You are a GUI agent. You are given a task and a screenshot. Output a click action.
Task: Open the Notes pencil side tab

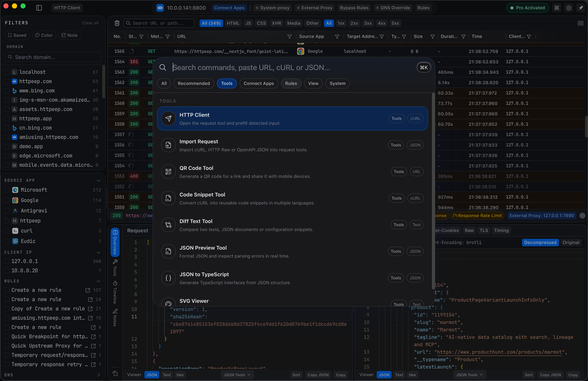[x=115, y=317]
